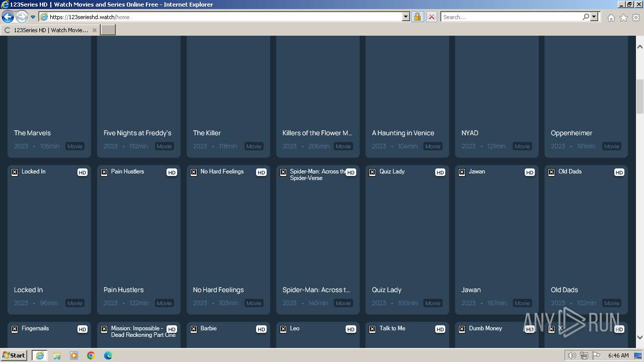
Task: Click the vertical scrollbar thumb
Action: [640, 97]
